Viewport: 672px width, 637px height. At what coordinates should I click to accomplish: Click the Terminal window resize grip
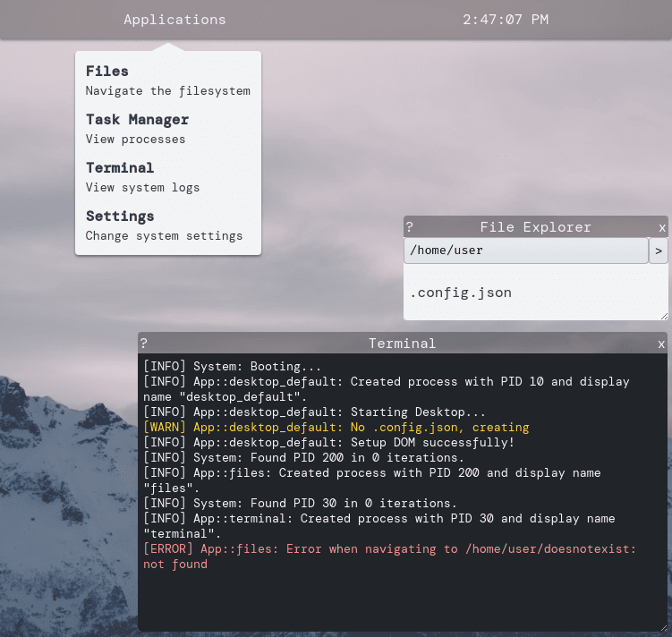pos(662,627)
